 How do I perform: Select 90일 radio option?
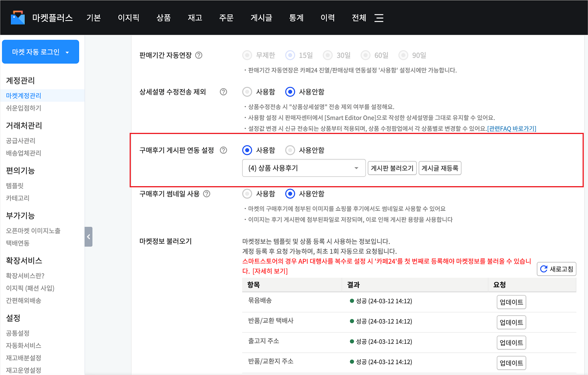point(403,55)
